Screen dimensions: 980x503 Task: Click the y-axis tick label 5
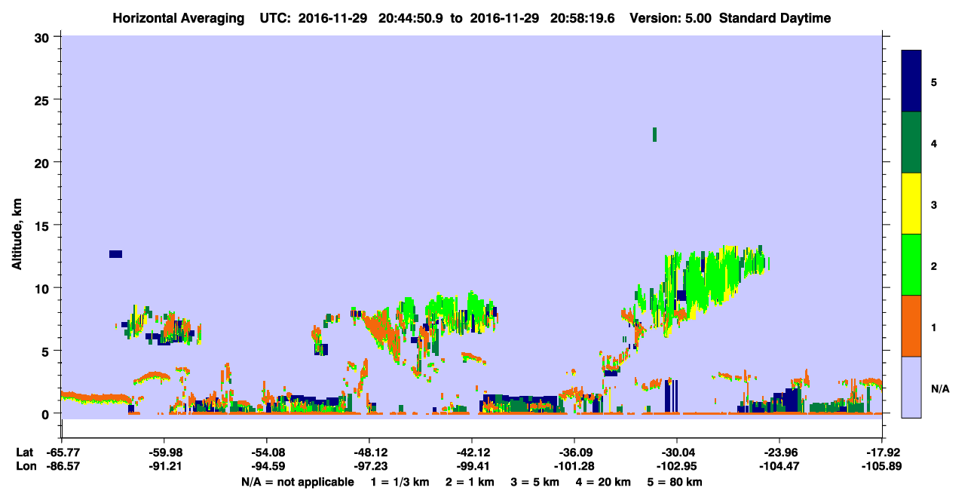47,351
